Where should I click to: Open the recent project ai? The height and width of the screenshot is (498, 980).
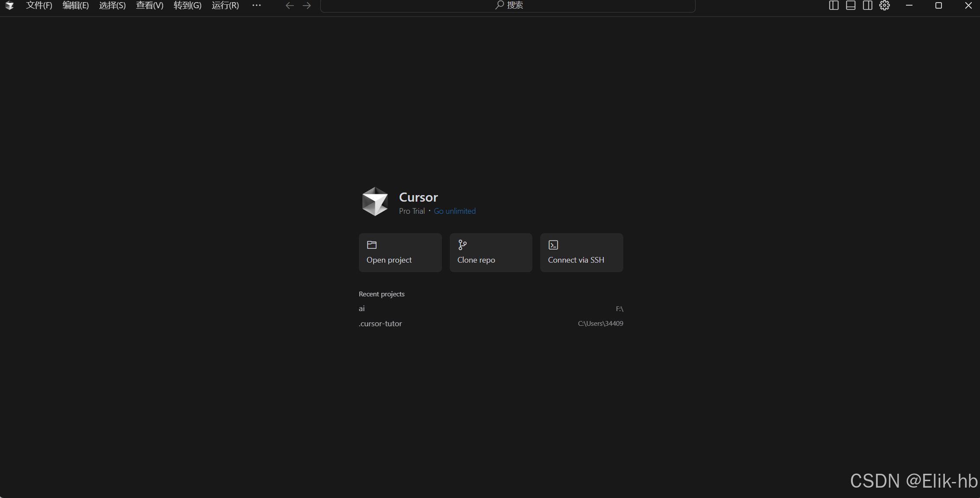(x=362, y=308)
